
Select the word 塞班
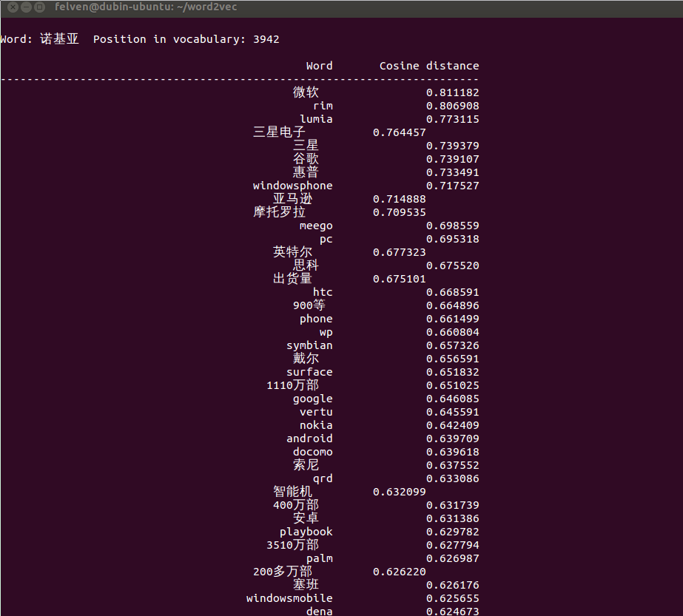coord(306,585)
